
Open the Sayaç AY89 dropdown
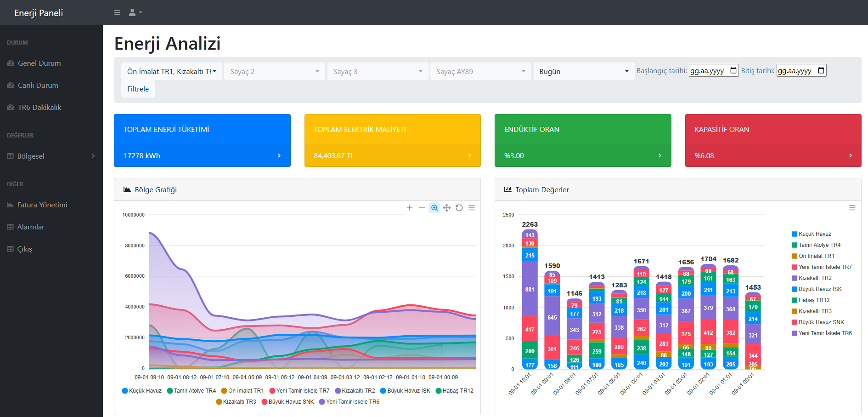pyautogui.click(x=481, y=71)
